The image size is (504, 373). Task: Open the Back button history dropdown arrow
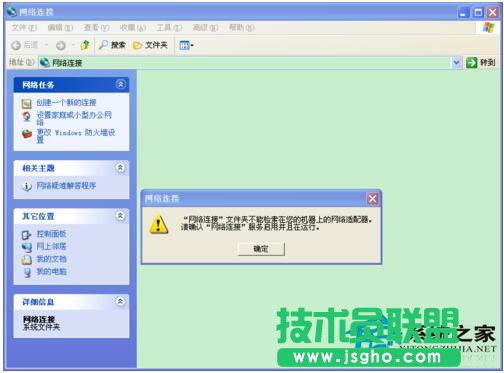[47, 45]
